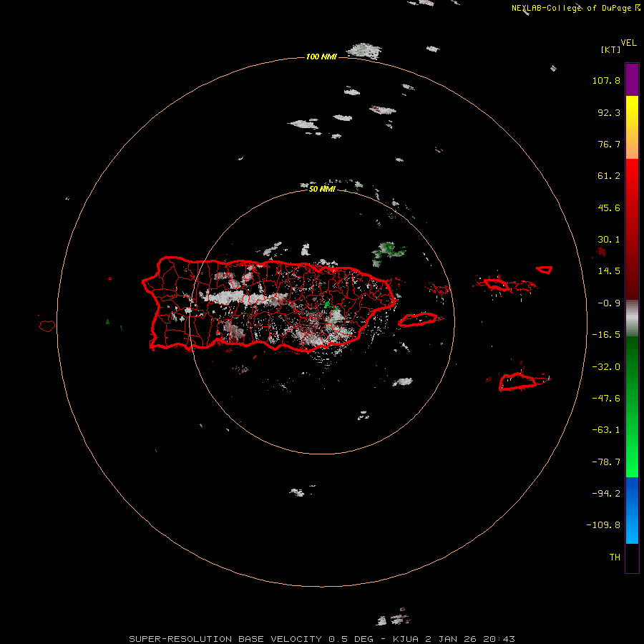Click the -0.9 velocity scale value

click(x=609, y=303)
